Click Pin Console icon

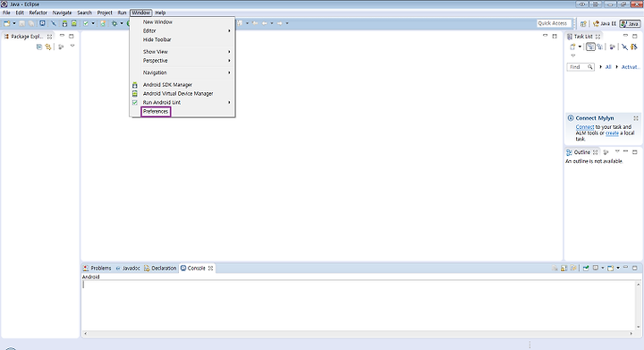[586, 268]
